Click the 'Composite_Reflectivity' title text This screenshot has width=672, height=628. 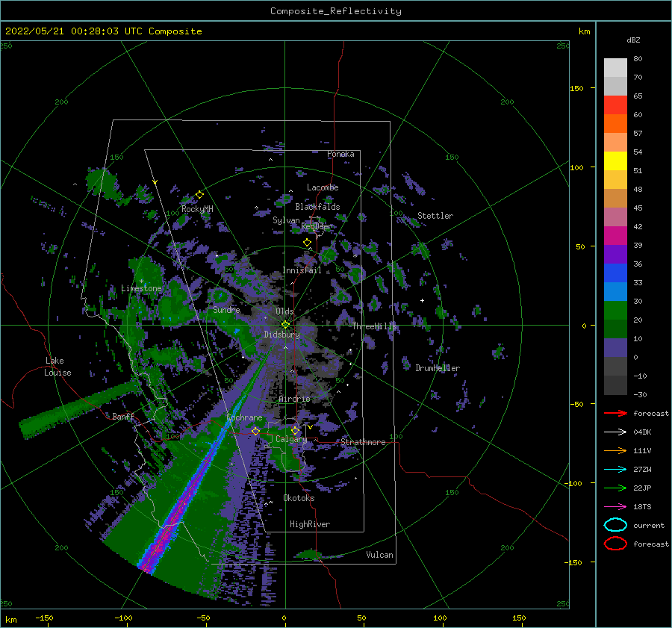pyautogui.click(x=336, y=11)
